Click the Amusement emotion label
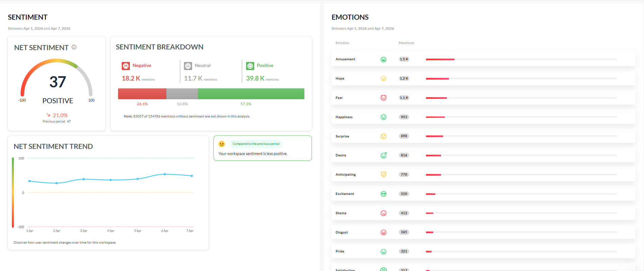 tap(345, 59)
